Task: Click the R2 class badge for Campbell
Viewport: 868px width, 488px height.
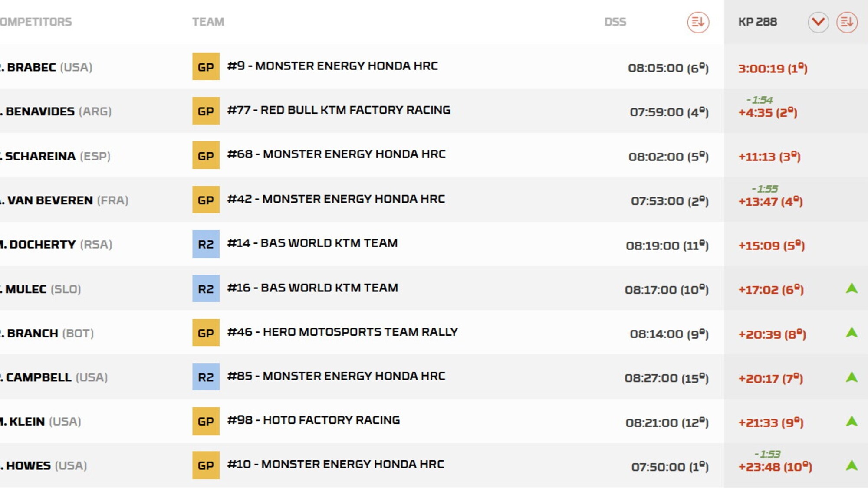Action: point(206,377)
